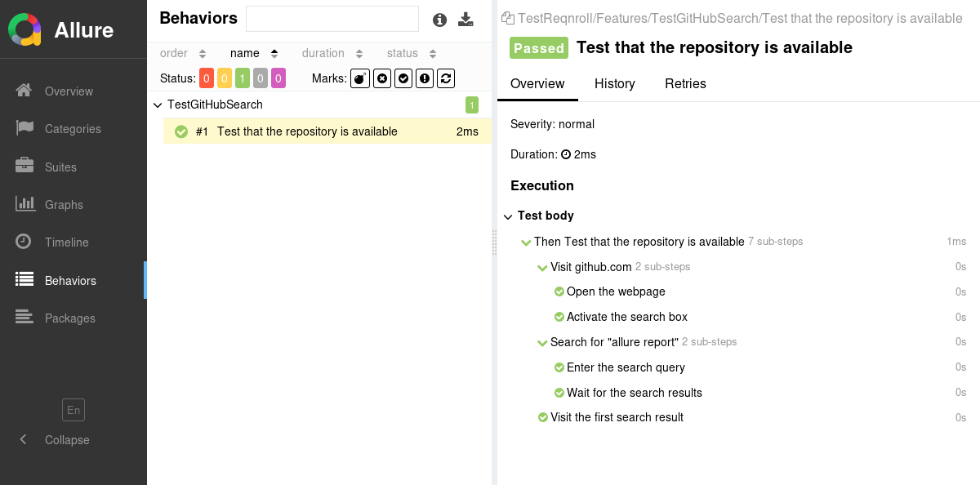Open the info widget beside the search box
This screenshot has height=485, width=980.
pyautogui.click(x=439, y=20)
